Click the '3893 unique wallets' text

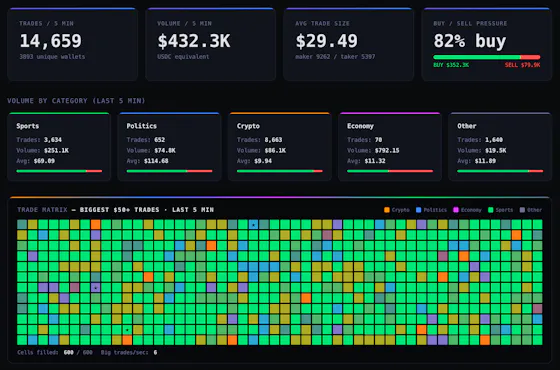[x=52, y=57]
